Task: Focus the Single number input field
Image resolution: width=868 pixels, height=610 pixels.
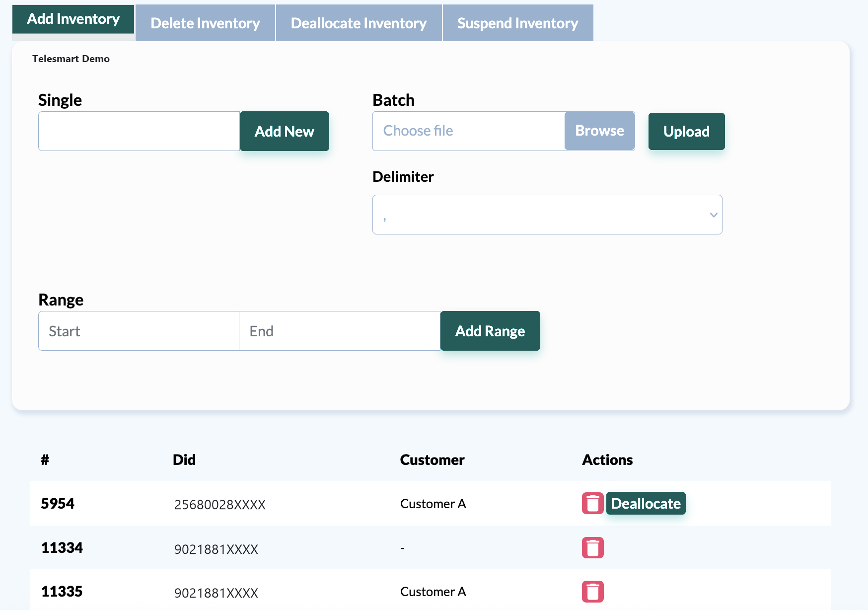Action: (x=139, y=131)
